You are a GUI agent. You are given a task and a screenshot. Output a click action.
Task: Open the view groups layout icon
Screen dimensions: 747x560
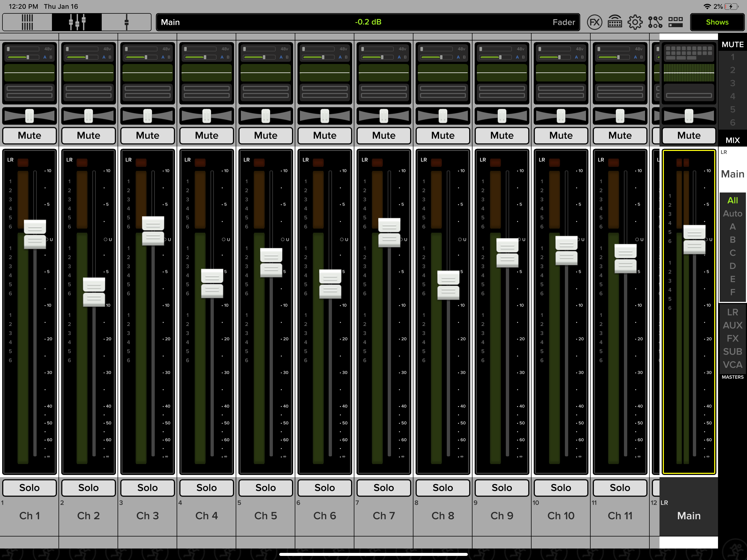click(676, 22)
